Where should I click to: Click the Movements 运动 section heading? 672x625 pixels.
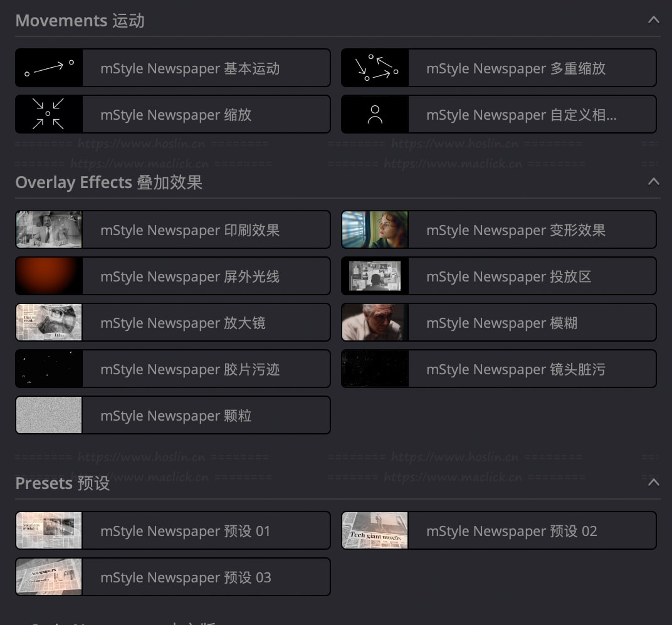point(80,21)
